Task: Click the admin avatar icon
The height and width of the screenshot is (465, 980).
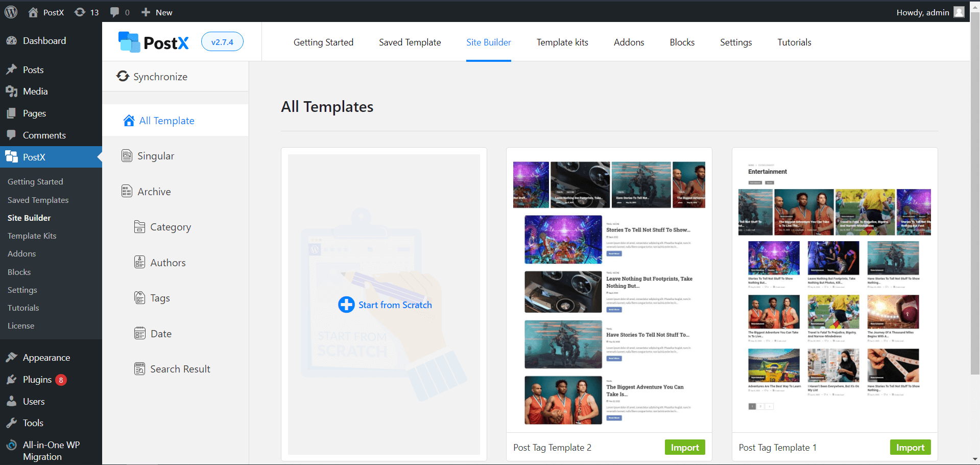Action: pos(959,12)
